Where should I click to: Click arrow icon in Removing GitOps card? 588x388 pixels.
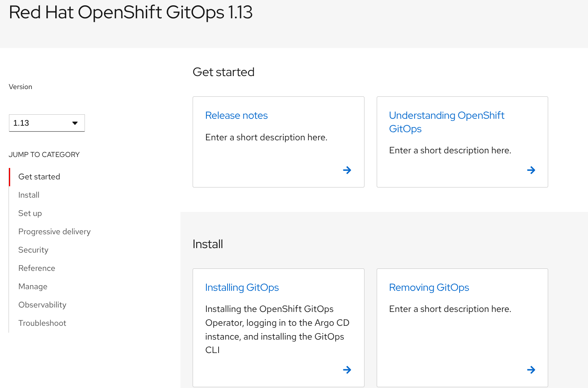coord(531,370)
